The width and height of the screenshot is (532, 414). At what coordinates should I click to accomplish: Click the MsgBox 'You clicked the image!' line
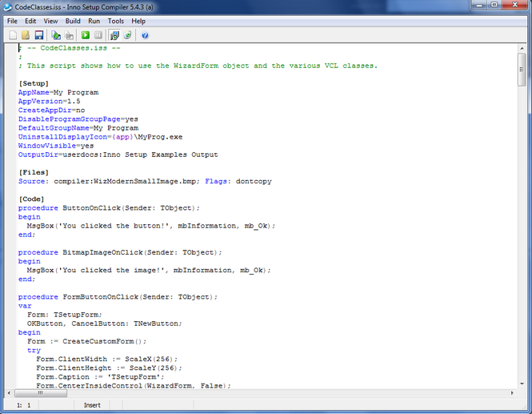[x=149, y=271]
